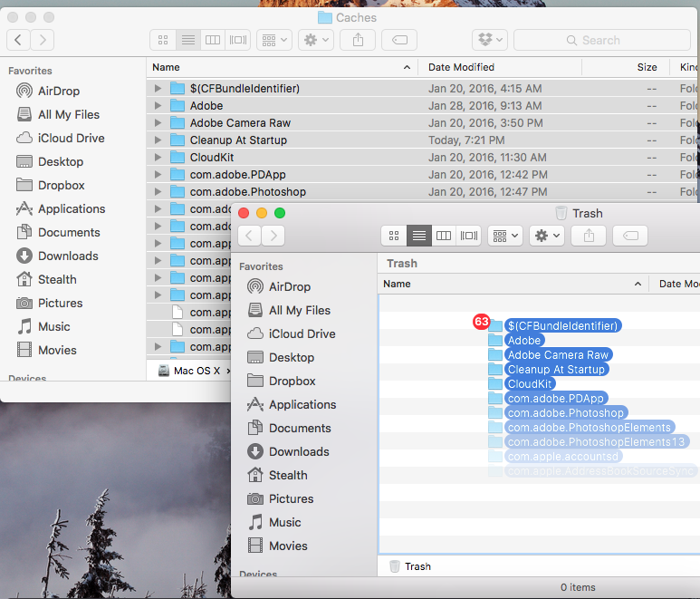Open arrange dropdown in Caches toolbar
This screenshot has width=700, height=599.
(x=274, y=40)
